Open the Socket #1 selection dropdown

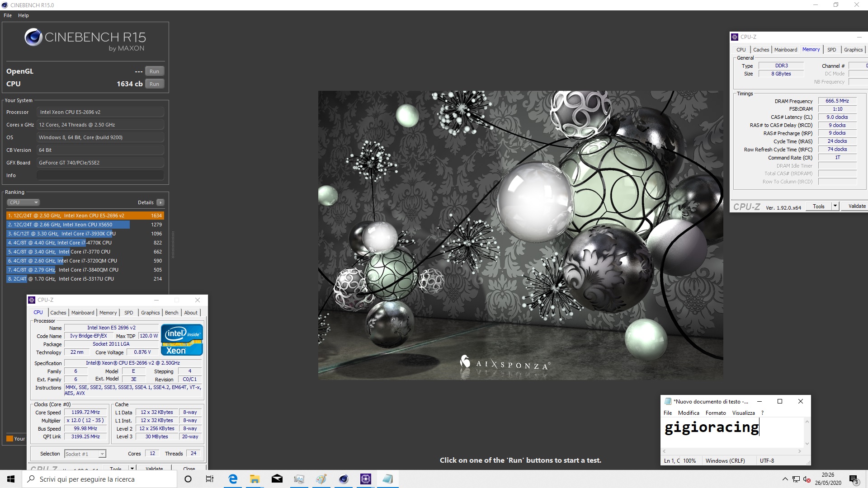tap(85, 454)
